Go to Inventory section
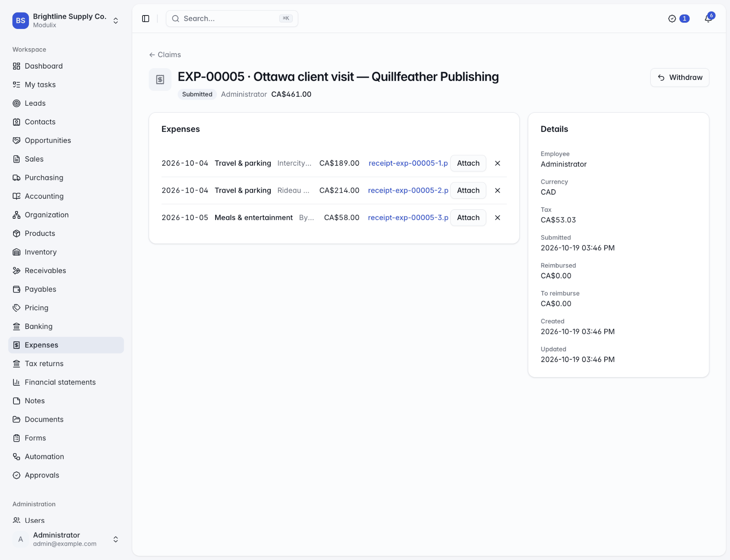Viewport: 730px width, 560px height. point(66,252)
